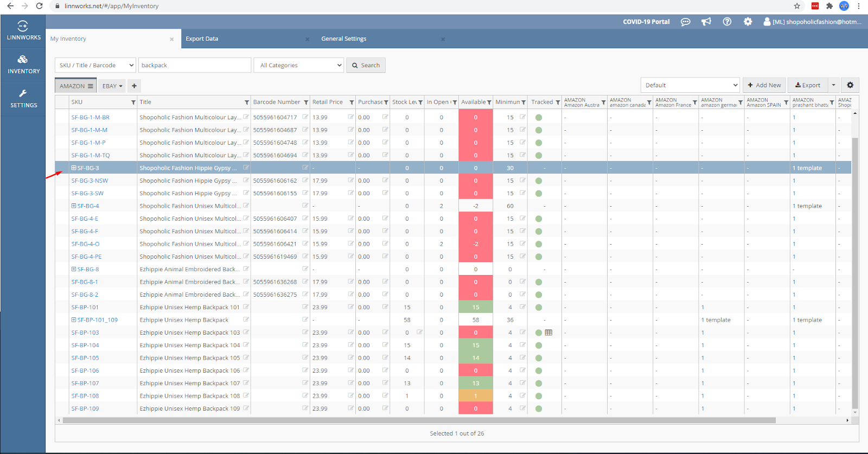Open the SF-BP-105 SKU link

click(x=85, y=358)
